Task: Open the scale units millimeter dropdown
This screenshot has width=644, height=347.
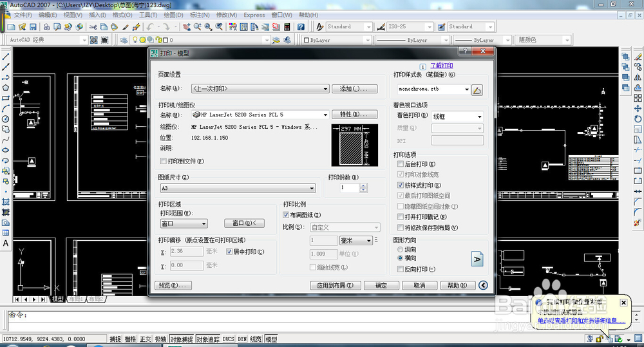Action: (x=355, y=240)
